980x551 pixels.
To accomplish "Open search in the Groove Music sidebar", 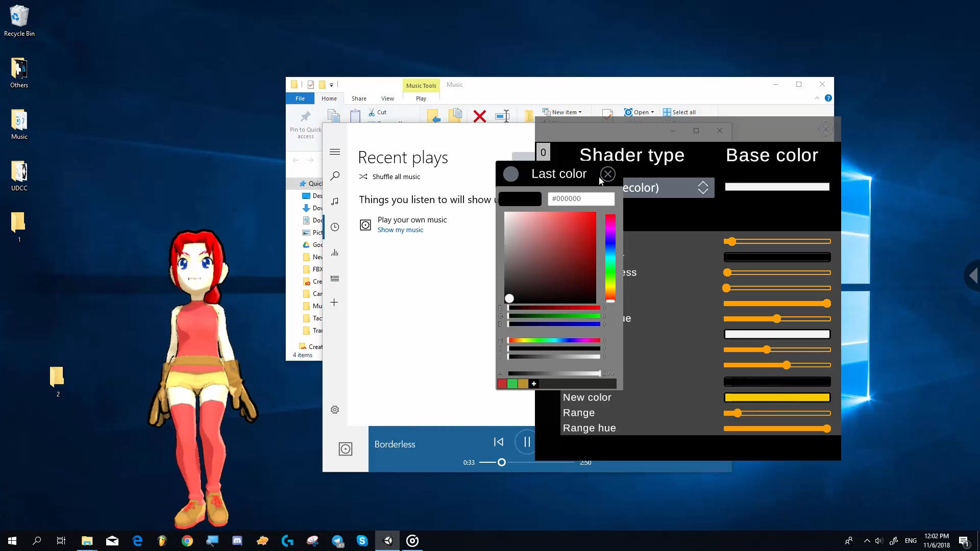I will (335, 176).
